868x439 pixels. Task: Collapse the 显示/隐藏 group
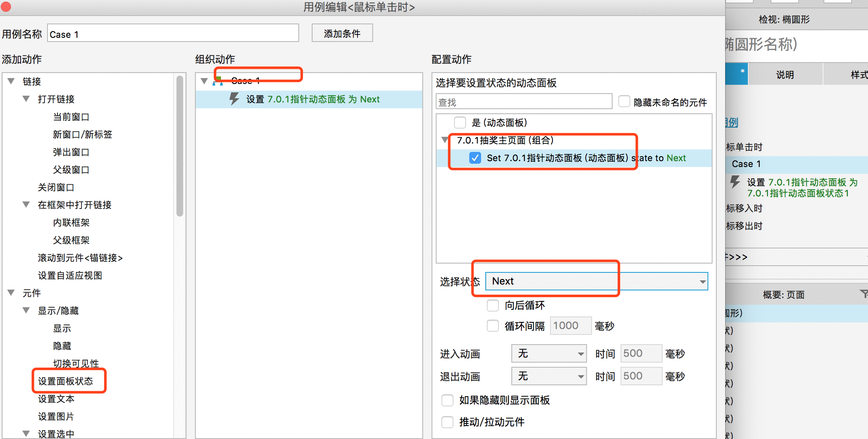point(26,310)
